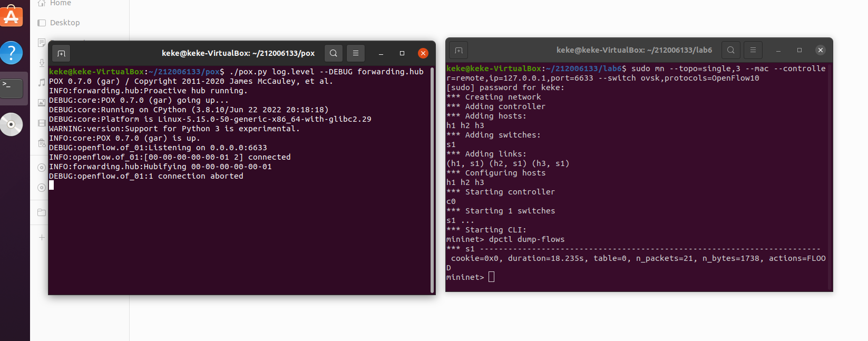Close the lab6 terminal window
The height and width of the screenshot is (341, 868).
pos(821,50)
